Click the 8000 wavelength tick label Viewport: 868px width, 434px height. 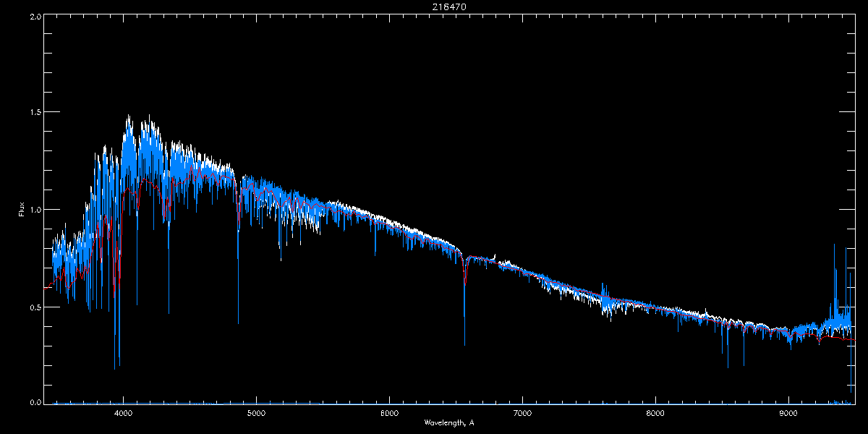(x=655, y=413)
